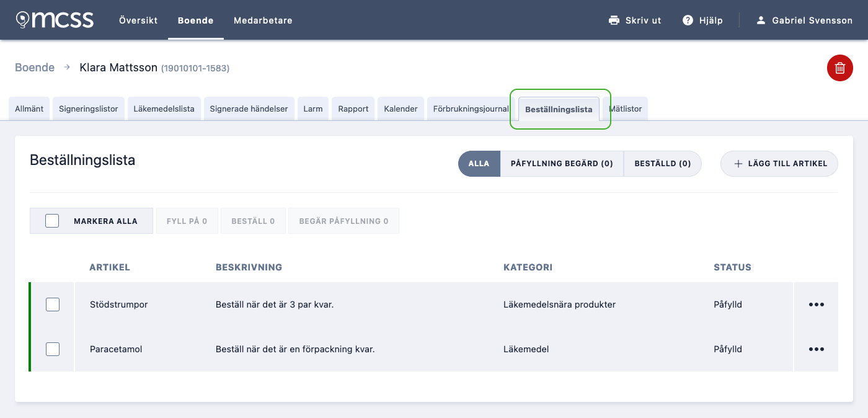Click the red trash delete icon
This screenshot has height=418, width=868.
click(840, 68)
